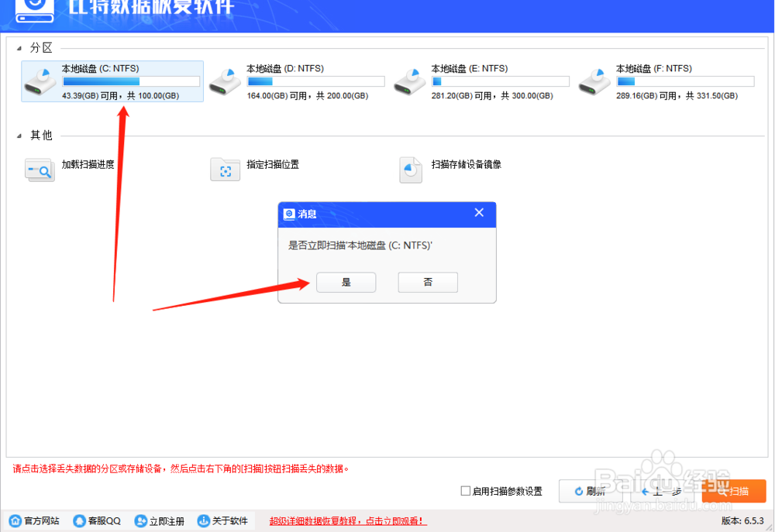Screen dimensions: 775x532
Task: Click 是 to confirm scanning drive C
Action: [346, 282]
